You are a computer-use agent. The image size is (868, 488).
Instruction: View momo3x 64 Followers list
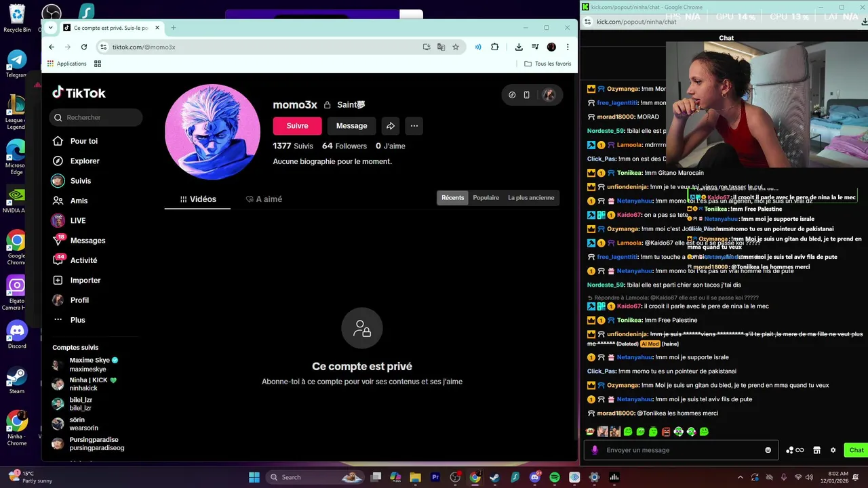344,146
